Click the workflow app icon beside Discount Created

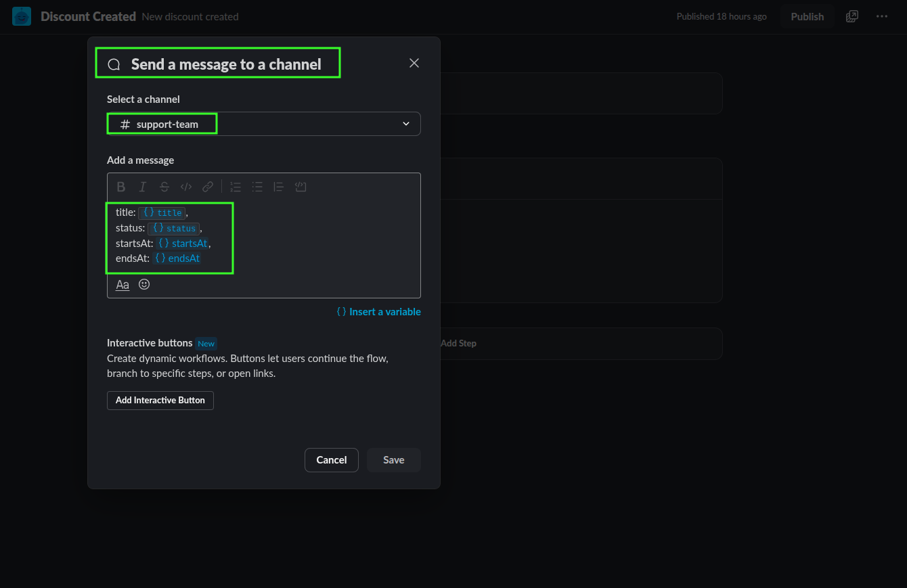(x=22, y=16)
